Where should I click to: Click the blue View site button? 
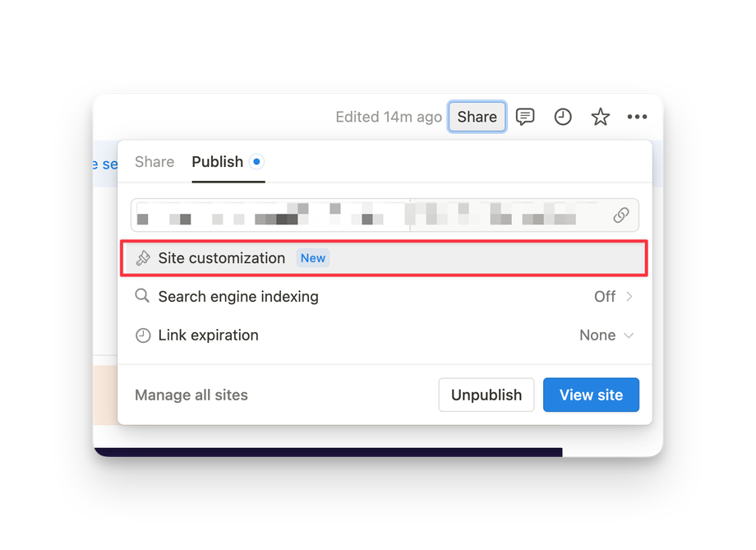(591, 395)
